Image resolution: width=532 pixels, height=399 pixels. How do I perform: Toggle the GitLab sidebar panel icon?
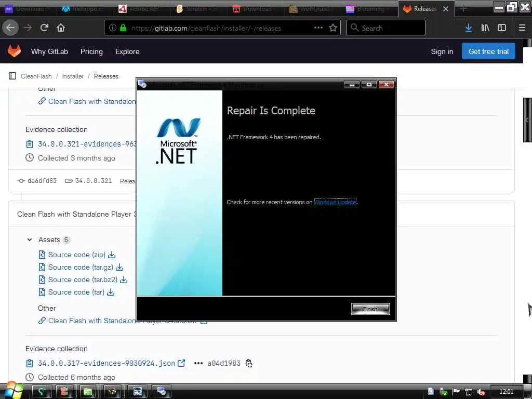click(x=12, y=76)
